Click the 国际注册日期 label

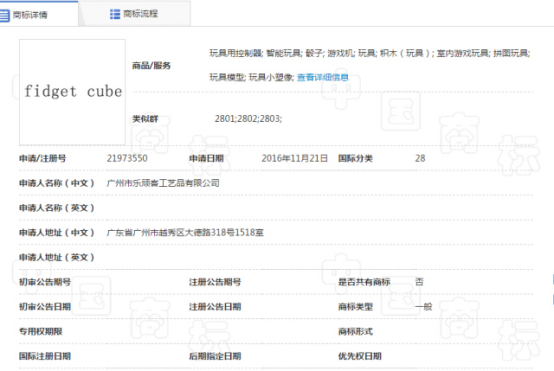pos(45,356)
